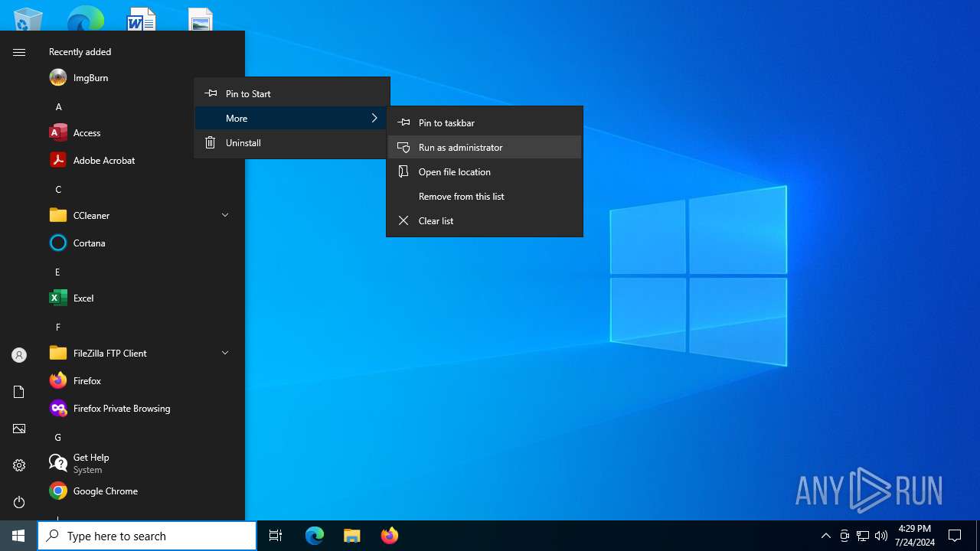Viewport: 980px width, 551px height.
Task: Choose Uninstall from the context menu
Action: [x=292, y=142]
